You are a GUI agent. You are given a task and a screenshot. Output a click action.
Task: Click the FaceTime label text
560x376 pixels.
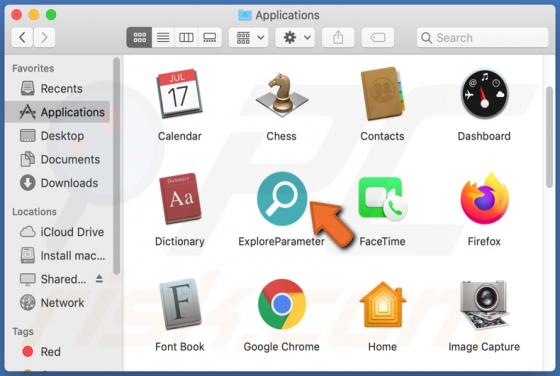[x=382, y=241]
